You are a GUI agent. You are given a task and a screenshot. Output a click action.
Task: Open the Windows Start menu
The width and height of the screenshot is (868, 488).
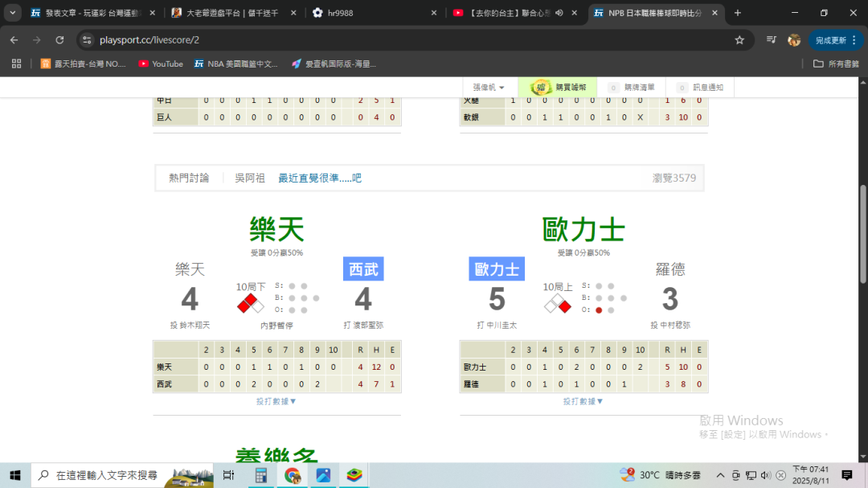coord(15,475)
